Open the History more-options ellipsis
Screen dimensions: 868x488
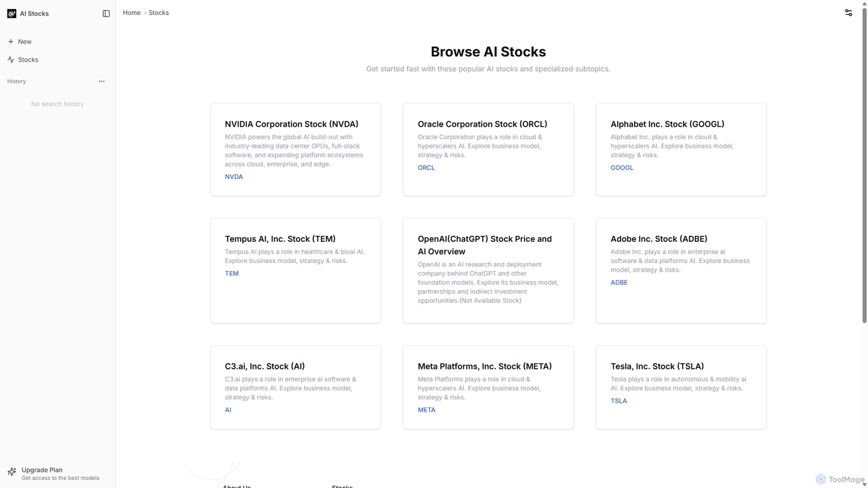tap(102, 81)
